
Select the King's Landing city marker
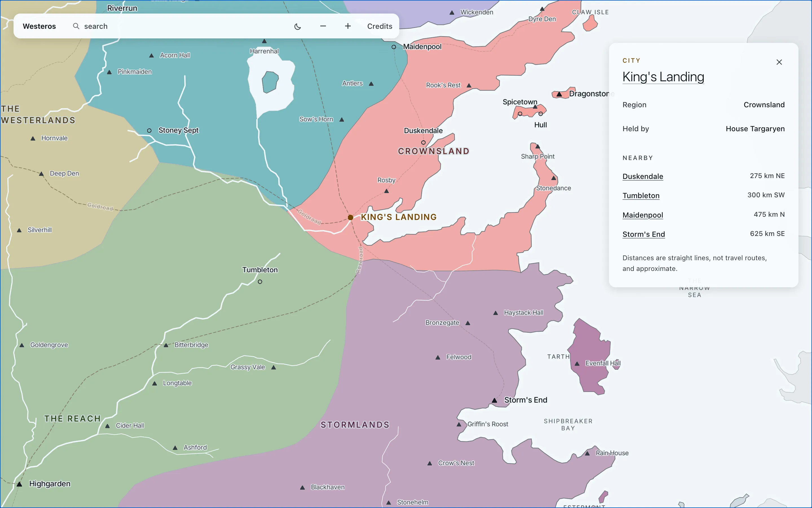pyautogui.click(x=350, y=217)
